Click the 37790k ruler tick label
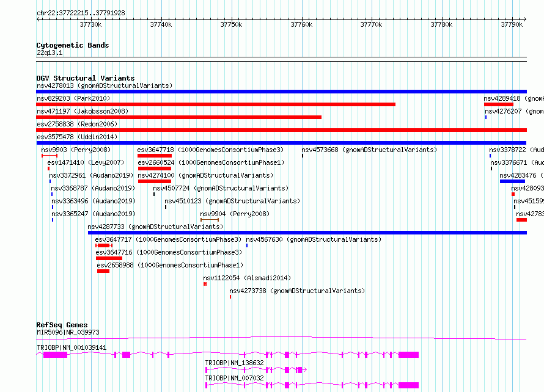This screenshot has height=392, width=544. pos(512,24)
